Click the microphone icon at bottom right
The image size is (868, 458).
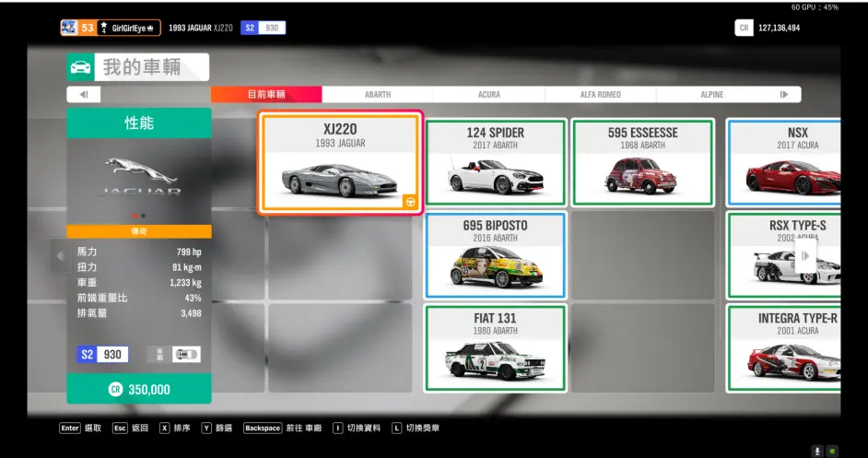[x=817, y=452]
